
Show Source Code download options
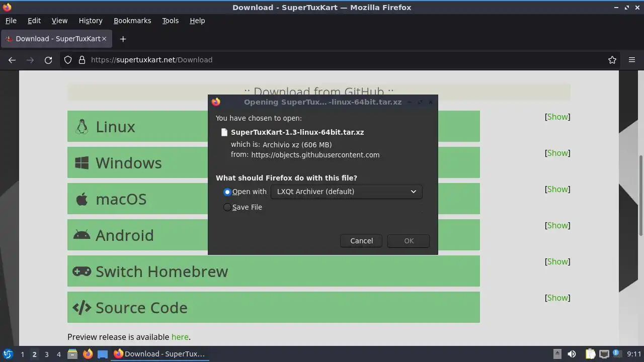(557, 298)
